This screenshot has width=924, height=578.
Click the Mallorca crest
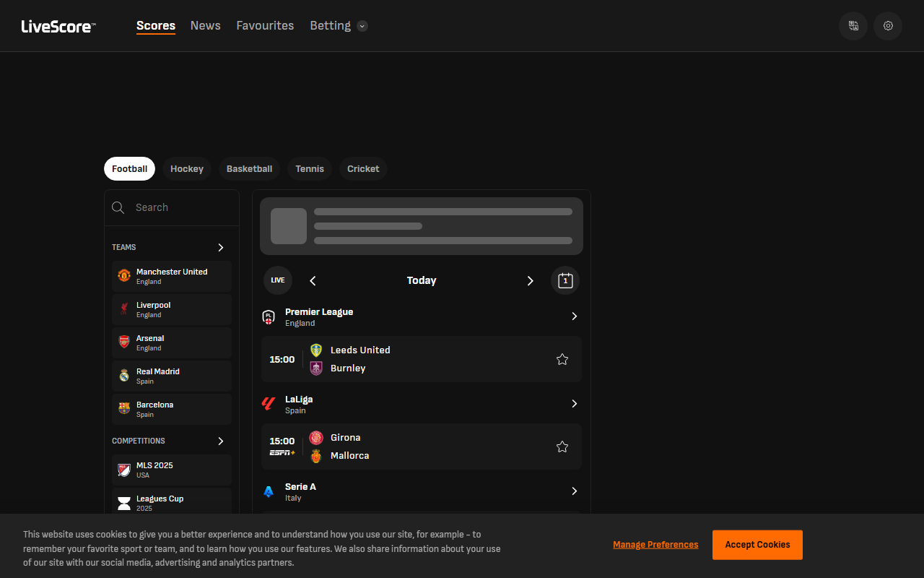316,456
